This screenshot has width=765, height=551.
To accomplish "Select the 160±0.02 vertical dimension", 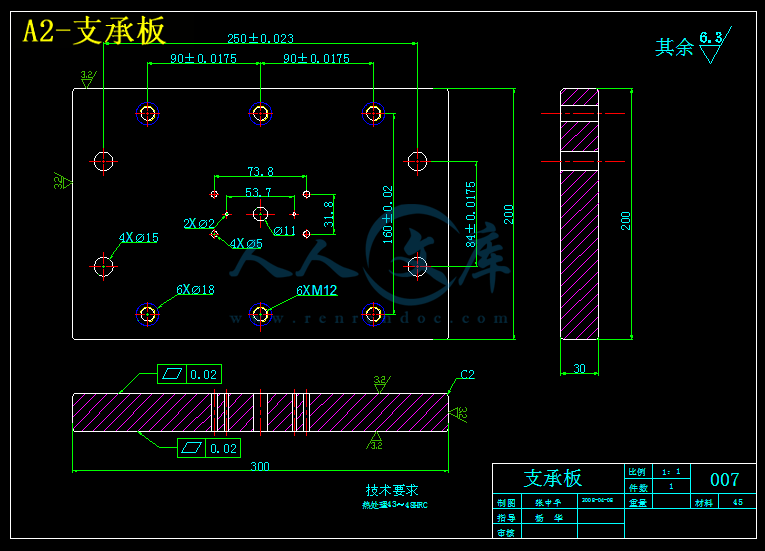I will click(387, 214).
